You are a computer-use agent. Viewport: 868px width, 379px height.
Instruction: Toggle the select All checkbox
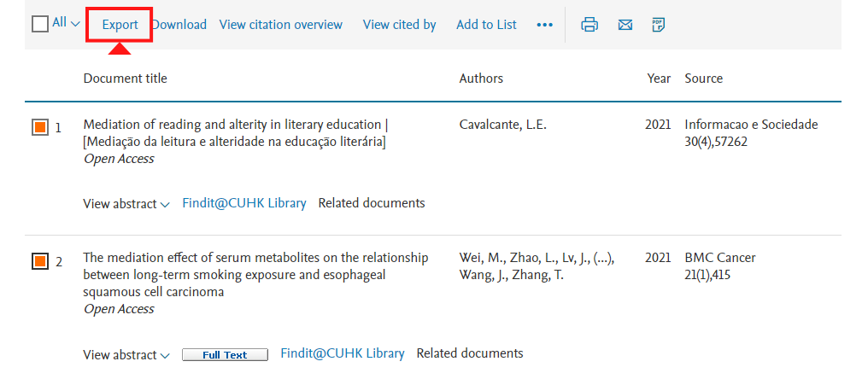coord(40,25)
